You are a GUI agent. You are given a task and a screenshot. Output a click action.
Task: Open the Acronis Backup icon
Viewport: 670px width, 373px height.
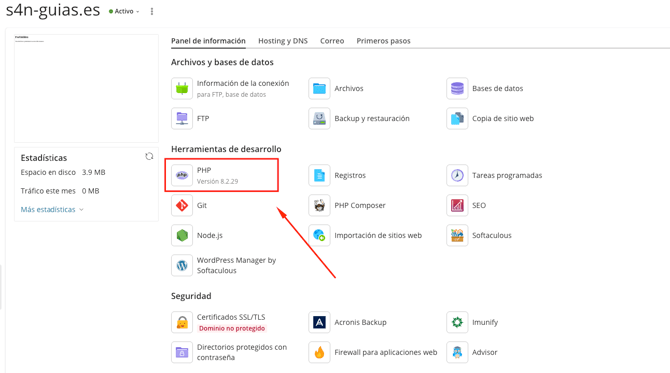[x=319, y=322]
